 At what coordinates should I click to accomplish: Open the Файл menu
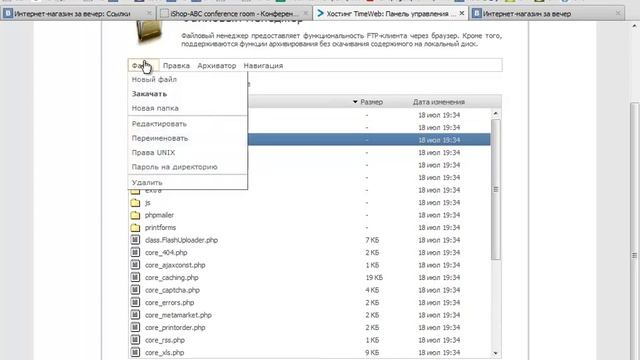pyautogui.click(x=142, y=65)
